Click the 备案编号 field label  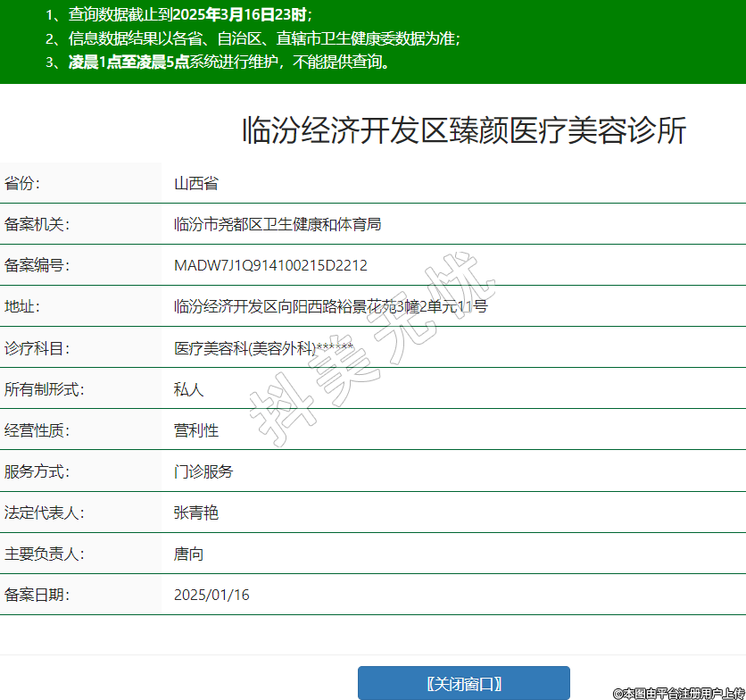coord(37,265)
